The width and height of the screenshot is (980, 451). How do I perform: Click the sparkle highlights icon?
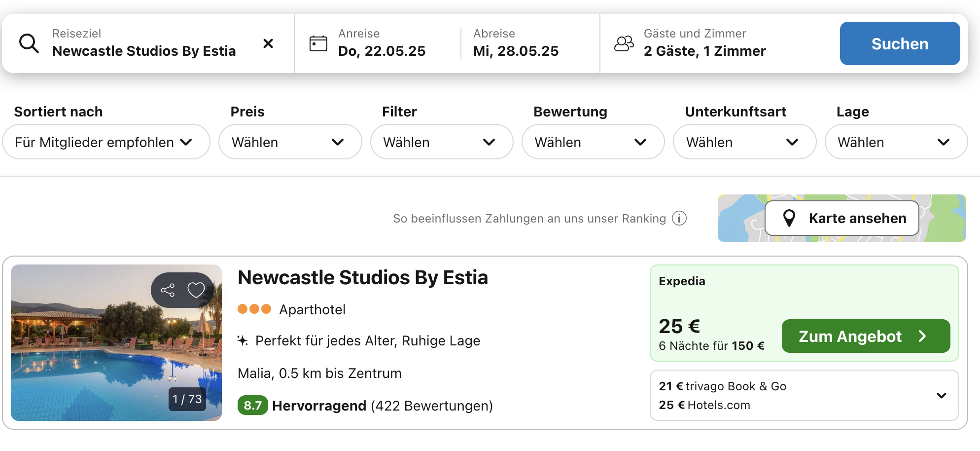243,340
